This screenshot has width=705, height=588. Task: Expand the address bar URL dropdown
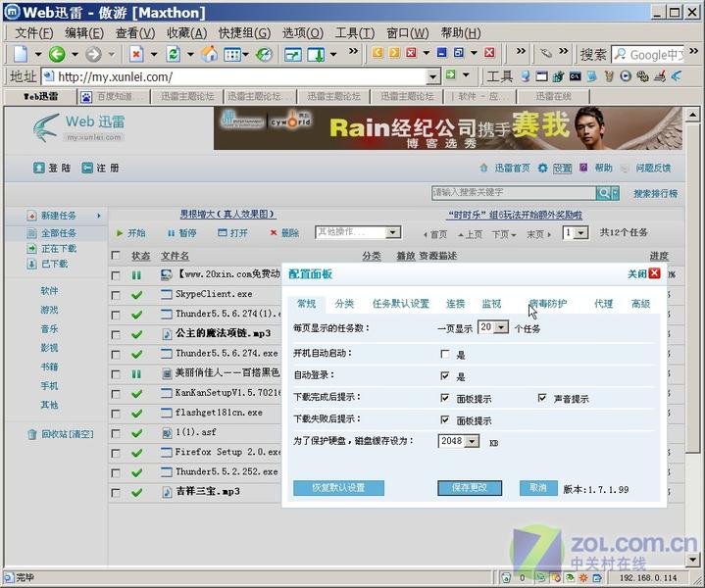[x=432, y=76]
